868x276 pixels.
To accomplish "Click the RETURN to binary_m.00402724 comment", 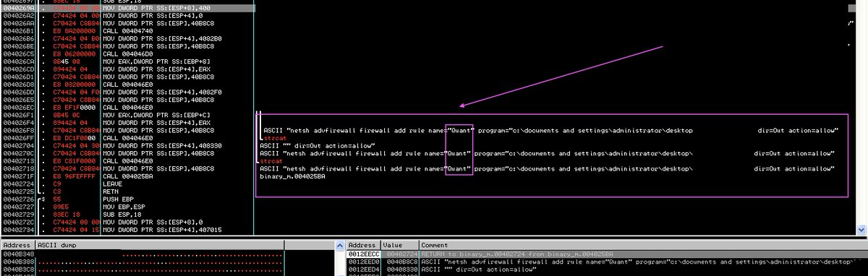I will 518,254.
